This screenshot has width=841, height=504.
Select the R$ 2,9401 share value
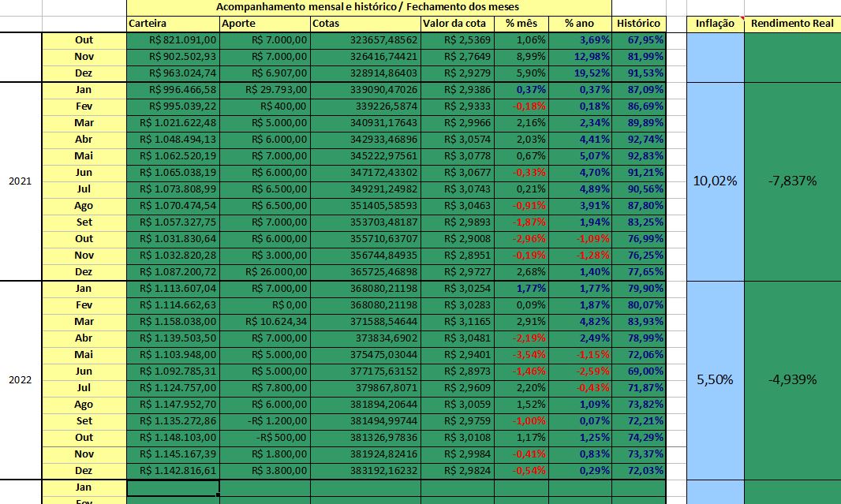coord(458,355)
